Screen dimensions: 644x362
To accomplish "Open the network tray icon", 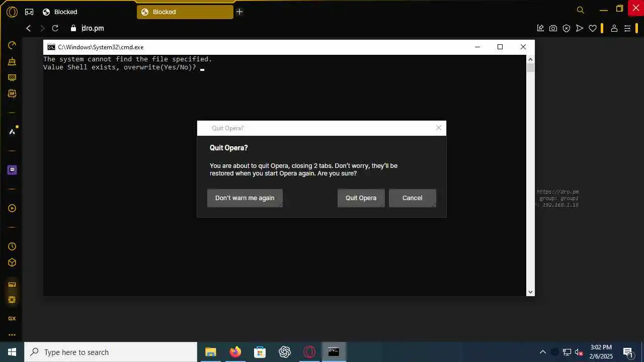I will click(567, 352).
